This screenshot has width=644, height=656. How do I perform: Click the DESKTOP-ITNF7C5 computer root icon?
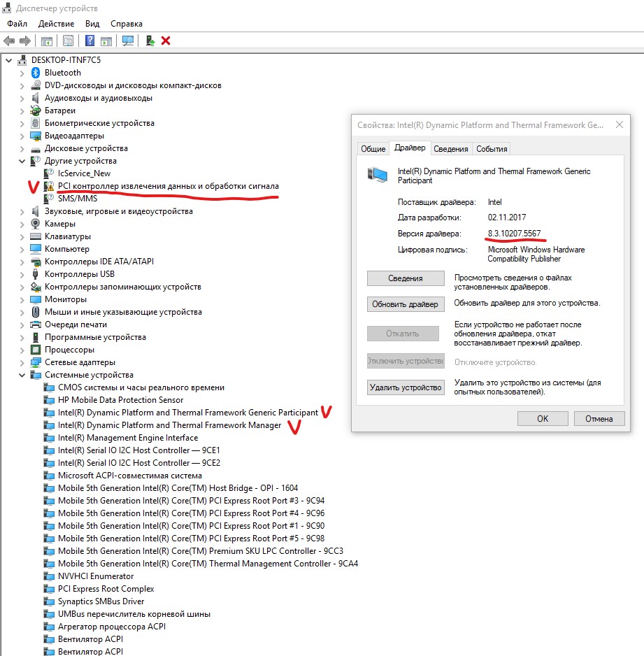(22, 60)
